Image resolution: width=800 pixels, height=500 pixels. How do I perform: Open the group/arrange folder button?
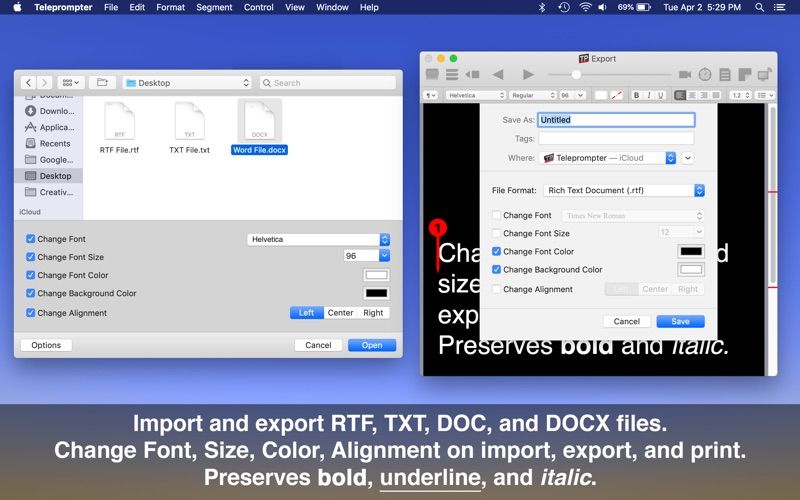point(102,83)
